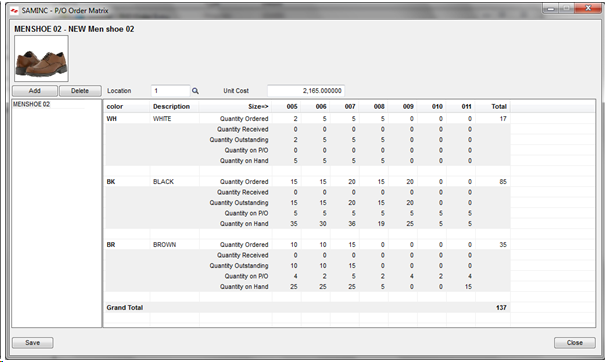
Task: Click the Delete button
Action: [x=80, y=91]
